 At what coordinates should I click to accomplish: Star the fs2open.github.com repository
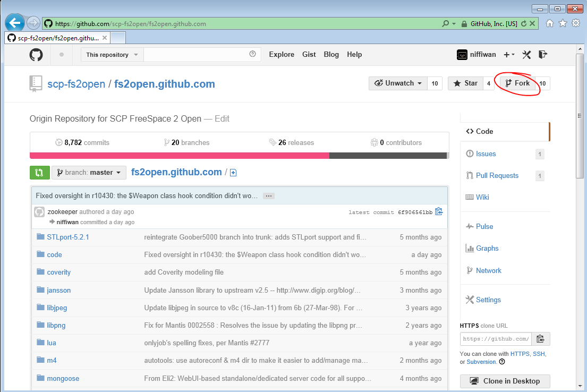(x=465, y=83)
